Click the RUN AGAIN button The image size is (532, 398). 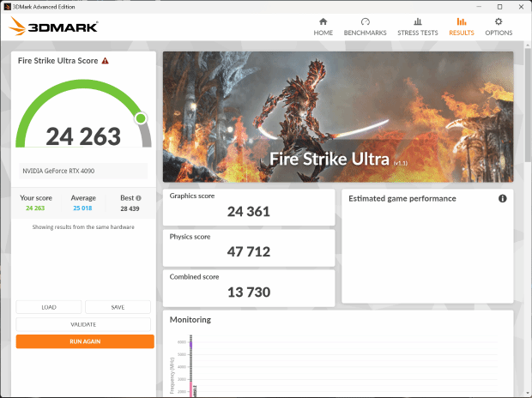coord(85,341)
